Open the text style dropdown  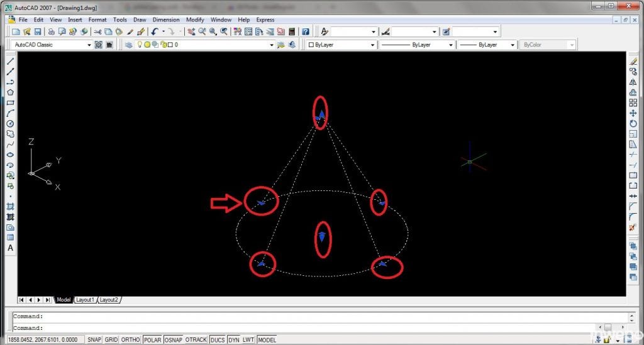[354, 31]
